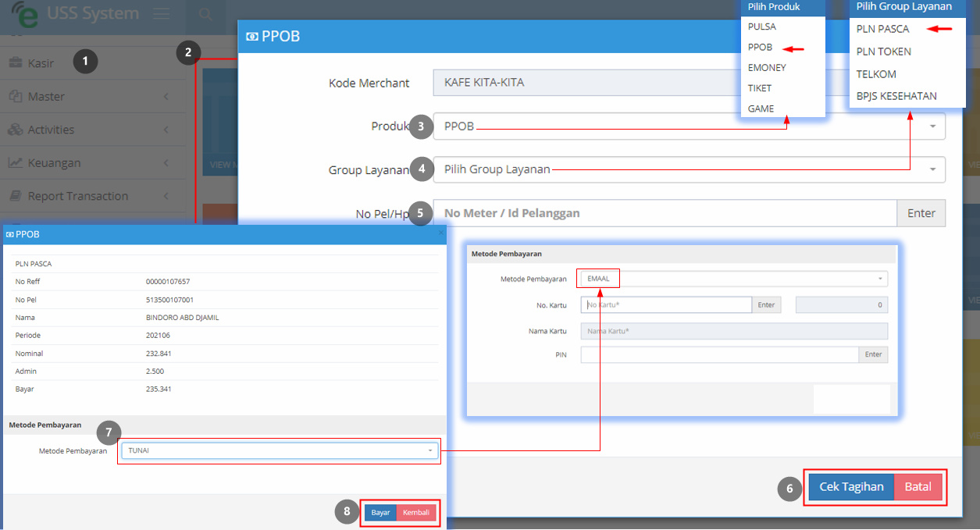Image resolution: width=980 pixels, height=530 pixels.
Task: Click the red Batal button
Action: (918, 486)
